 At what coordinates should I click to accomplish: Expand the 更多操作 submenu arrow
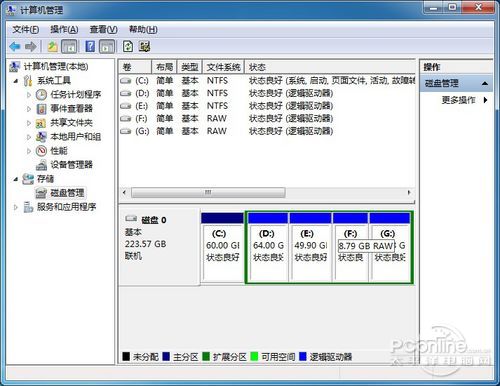tap(486, 100)
